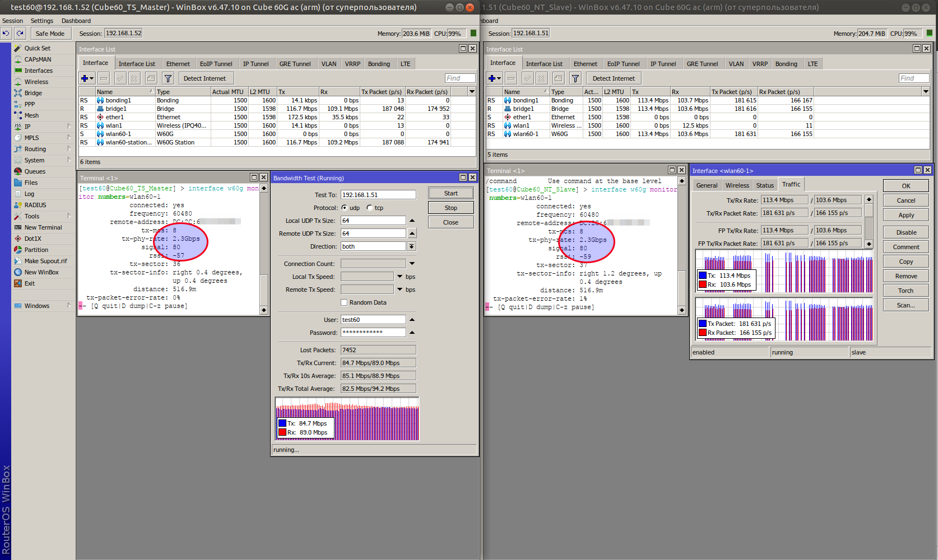
Task: Click the Find field in Master Interface List
Action: click(460, 78)
